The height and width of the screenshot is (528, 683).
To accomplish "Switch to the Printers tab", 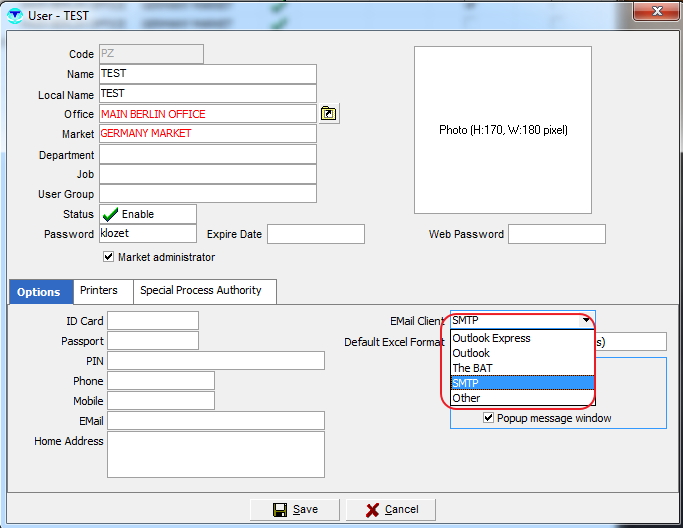I will pos(99,291).
